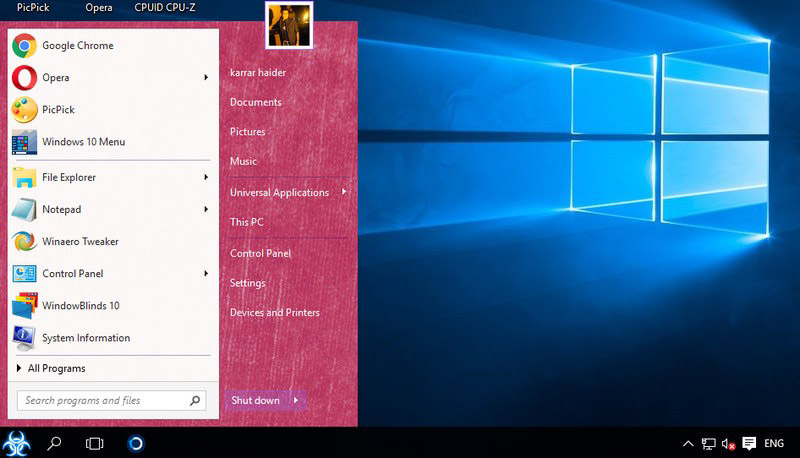This screenshot has height=458, width=800.
Task: Open Documents from right pane
Action: click(x=256, y=102)
